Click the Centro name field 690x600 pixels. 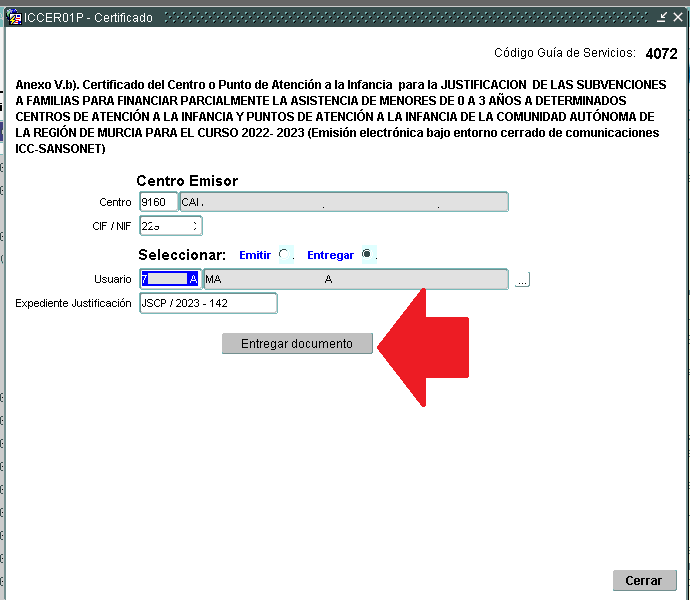(x=343, y=202)
